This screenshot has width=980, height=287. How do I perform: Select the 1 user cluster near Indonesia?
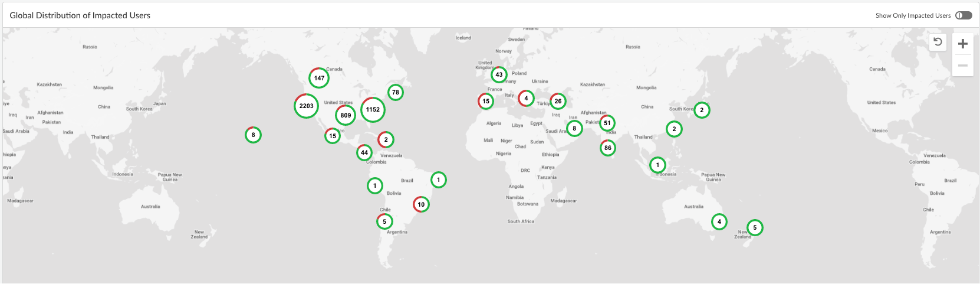tap(657, 165)
